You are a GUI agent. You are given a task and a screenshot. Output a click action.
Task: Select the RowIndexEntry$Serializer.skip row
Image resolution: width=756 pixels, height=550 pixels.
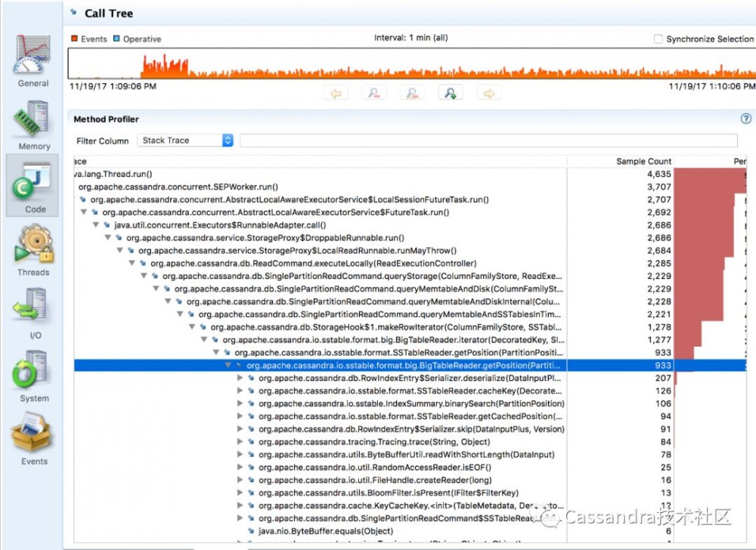(x=410, y=429)
